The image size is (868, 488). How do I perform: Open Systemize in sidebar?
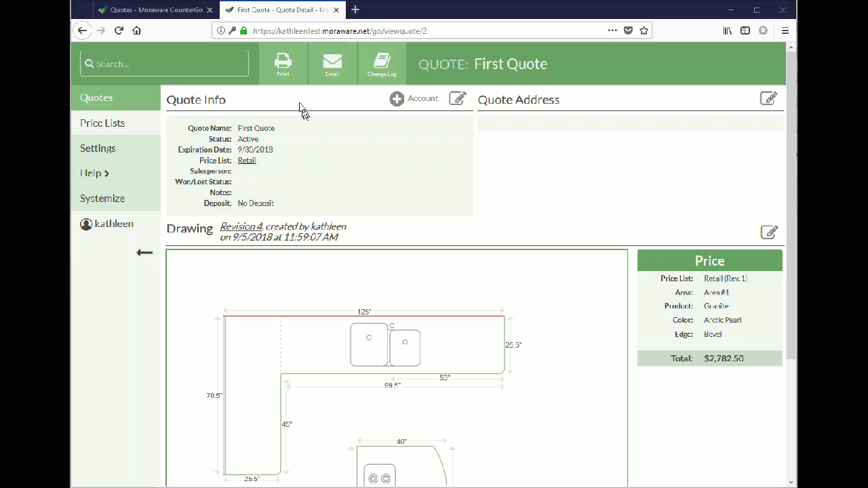point(115,198)
